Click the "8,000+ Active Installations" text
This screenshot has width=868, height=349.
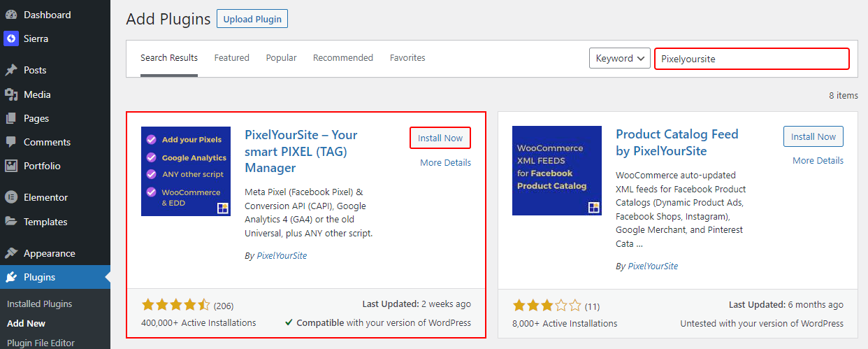565,323
